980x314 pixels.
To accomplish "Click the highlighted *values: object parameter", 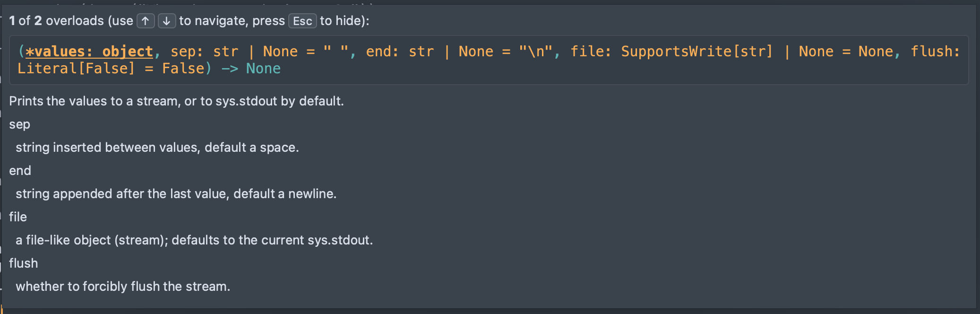I will tap(89, 51).
